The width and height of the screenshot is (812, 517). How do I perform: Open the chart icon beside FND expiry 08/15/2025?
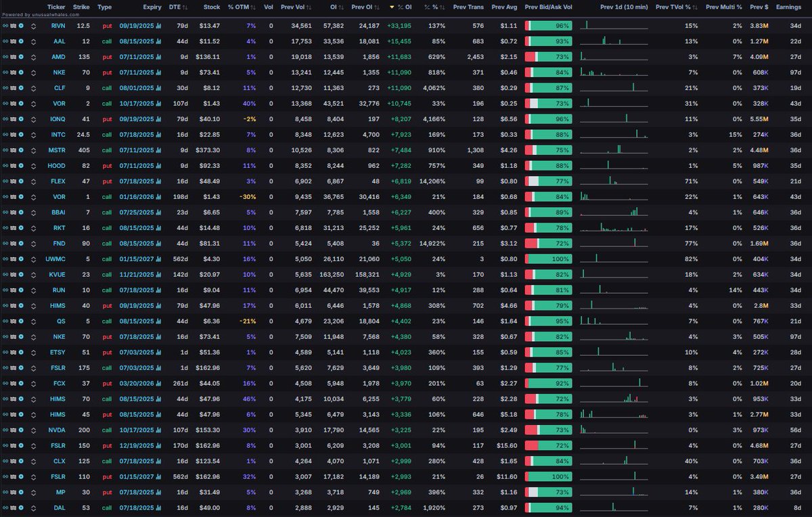158,243
